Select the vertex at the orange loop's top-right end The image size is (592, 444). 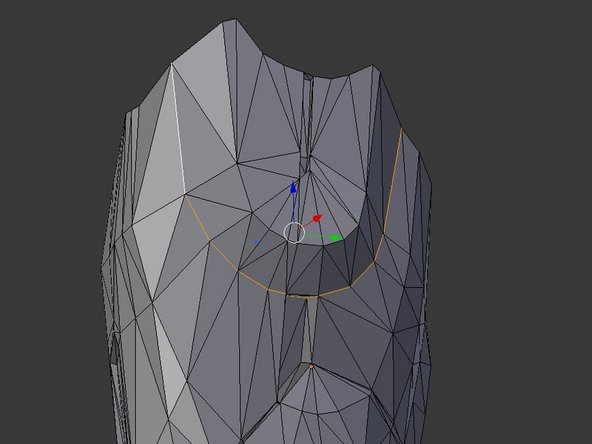pos(402,129)
